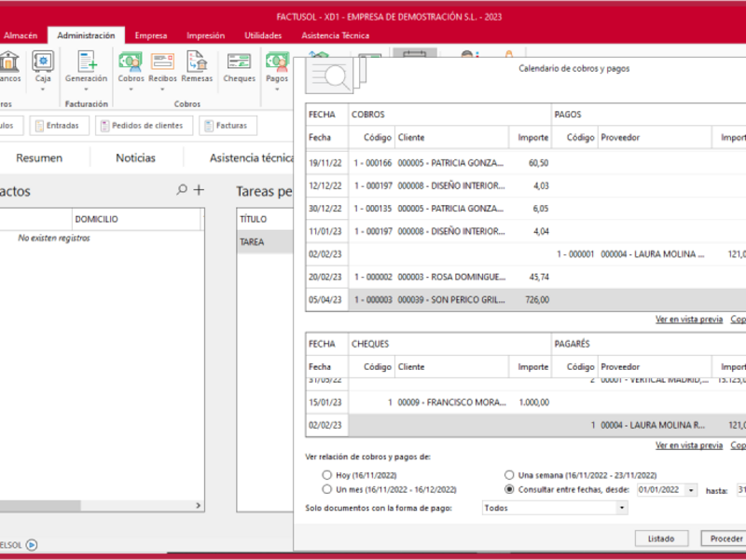Screen dimensions: 746x560
Task: Click the Listado button
Action: [661, 539]
